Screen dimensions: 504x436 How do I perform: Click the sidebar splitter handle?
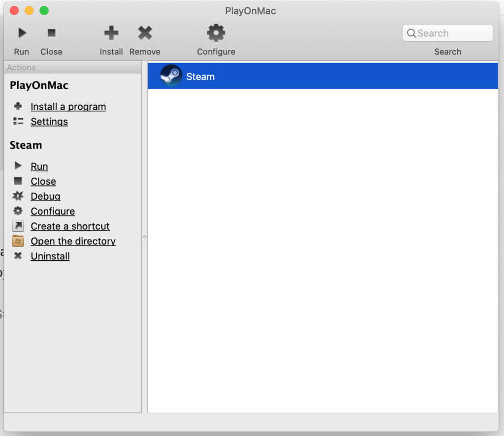coord(145,237)
